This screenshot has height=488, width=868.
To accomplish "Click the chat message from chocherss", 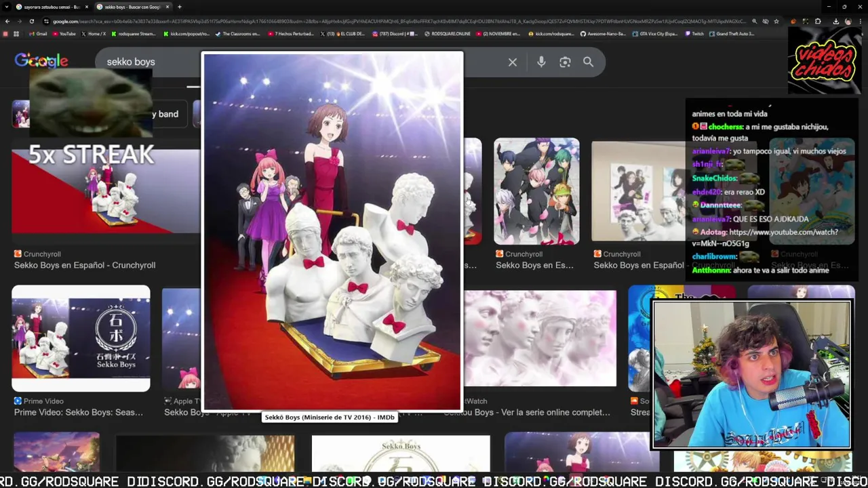I will pyautogui.click(x=760, y=132).
